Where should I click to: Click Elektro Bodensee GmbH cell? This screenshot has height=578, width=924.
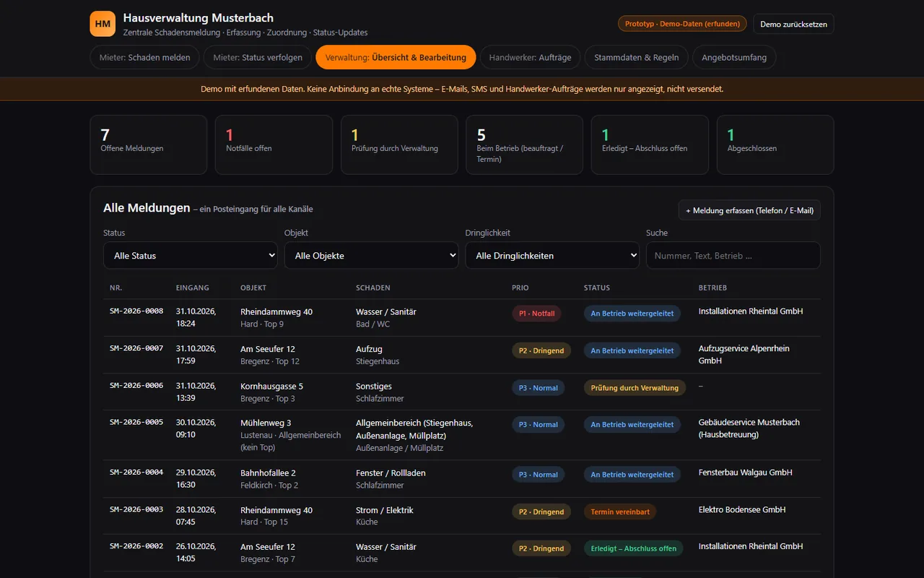(x=742, y=509)
